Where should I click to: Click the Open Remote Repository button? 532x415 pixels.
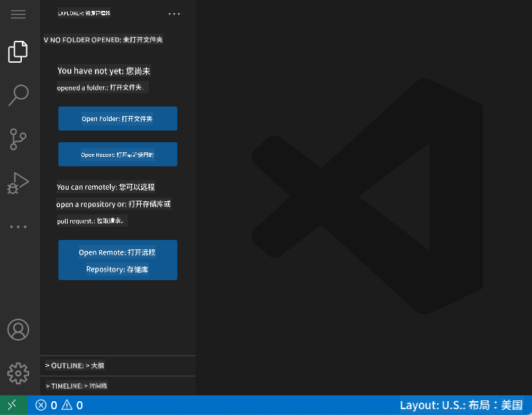tap(117, 260)
